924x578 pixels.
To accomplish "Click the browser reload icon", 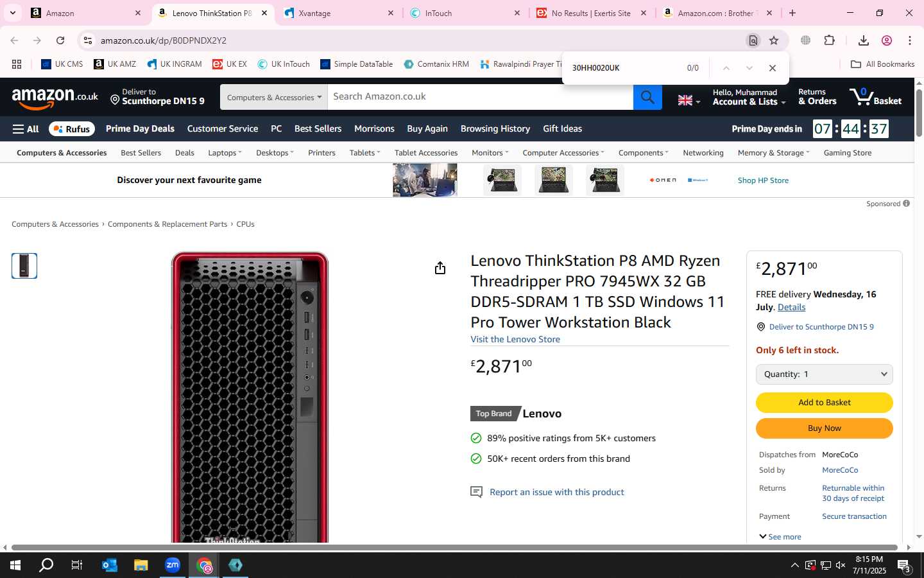I will pyautogui.click(x=60, y=40).
